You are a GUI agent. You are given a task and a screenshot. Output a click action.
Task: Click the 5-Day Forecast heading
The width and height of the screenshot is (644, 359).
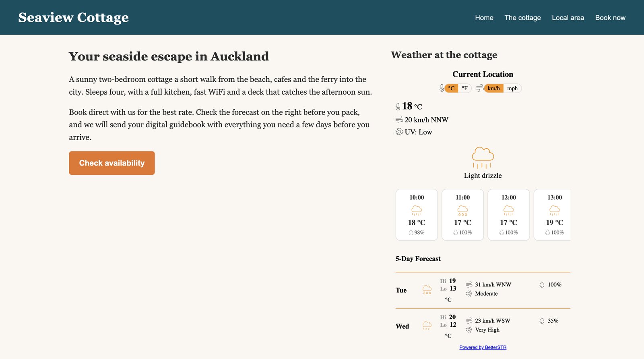coord(418,259)
